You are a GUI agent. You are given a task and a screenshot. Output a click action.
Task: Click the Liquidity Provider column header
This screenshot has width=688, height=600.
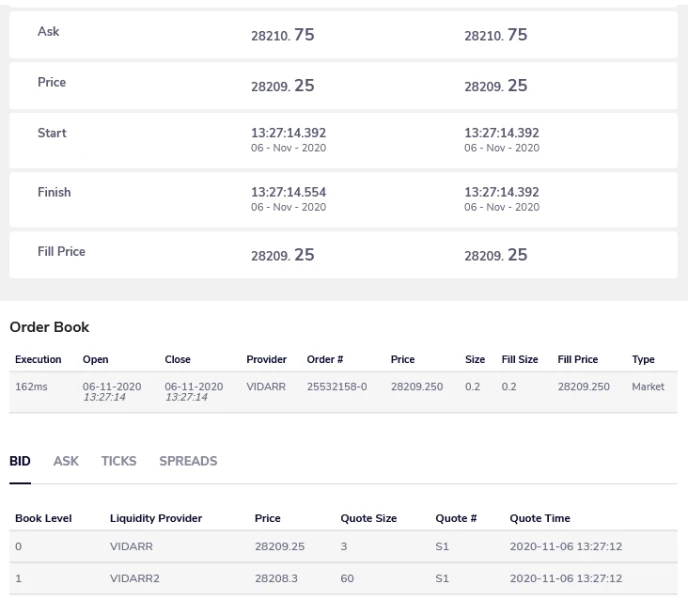pyautogui.click(x=156, y=518)
